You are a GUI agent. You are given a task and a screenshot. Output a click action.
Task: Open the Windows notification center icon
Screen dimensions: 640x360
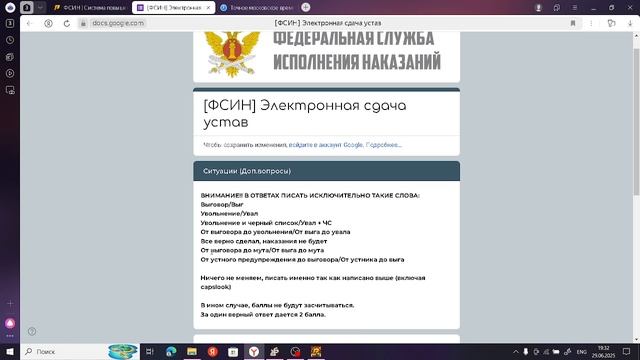click(627, 351)
